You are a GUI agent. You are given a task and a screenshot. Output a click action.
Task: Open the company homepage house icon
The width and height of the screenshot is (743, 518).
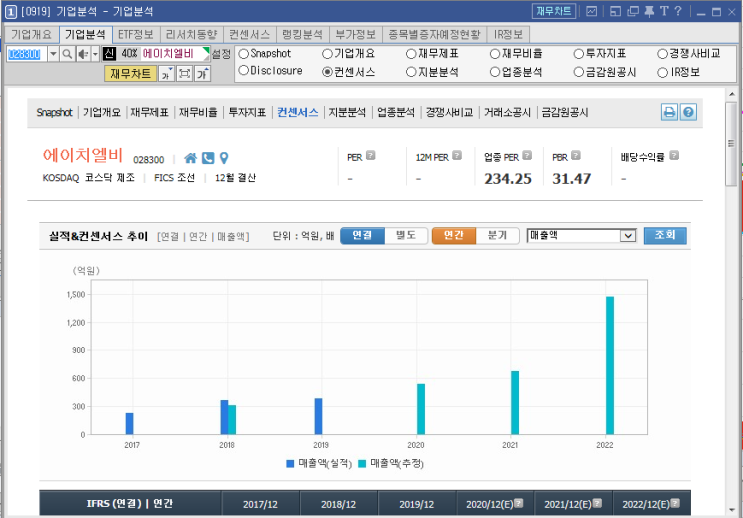click(x=190, y=158)
